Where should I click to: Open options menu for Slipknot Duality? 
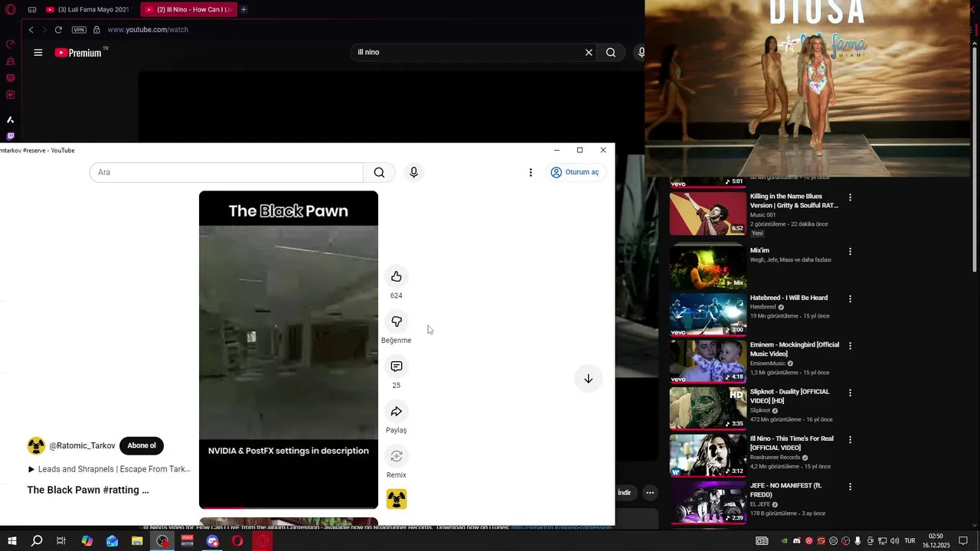[x=850, y=393]
